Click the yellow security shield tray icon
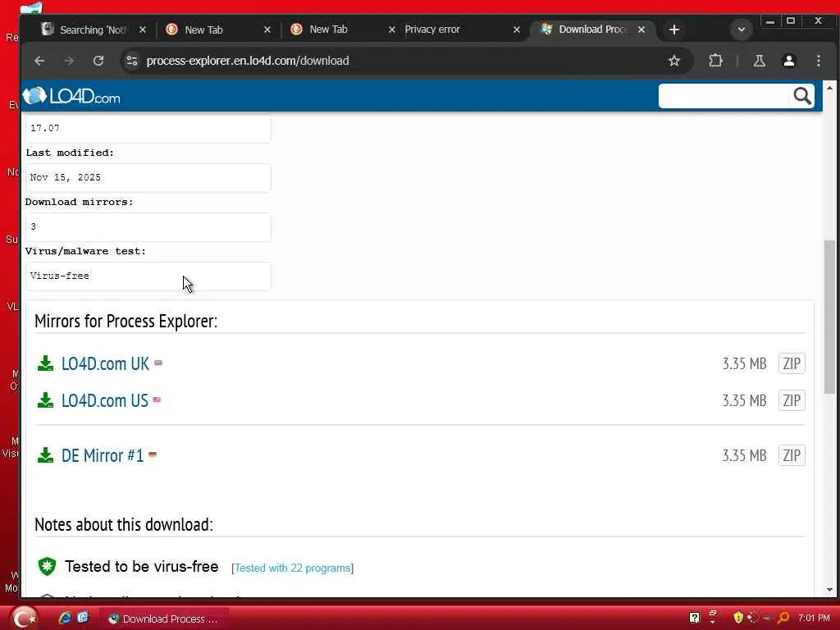 tap(738, 619)
